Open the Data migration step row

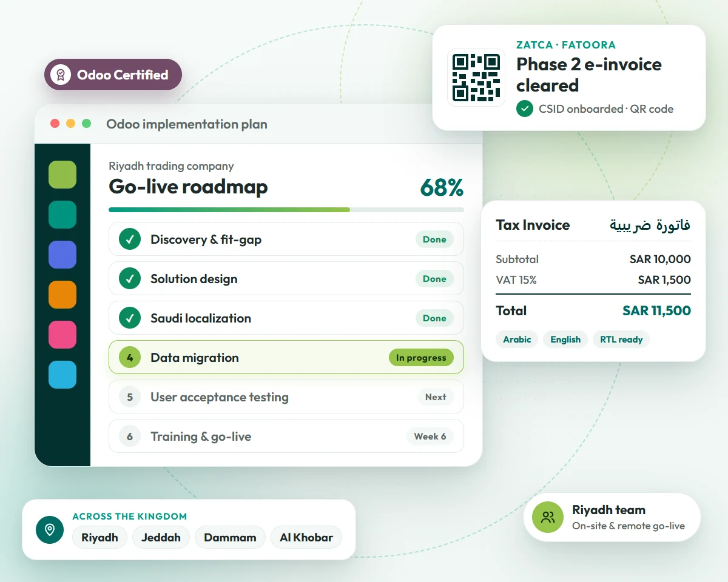(x=286, y=358)
